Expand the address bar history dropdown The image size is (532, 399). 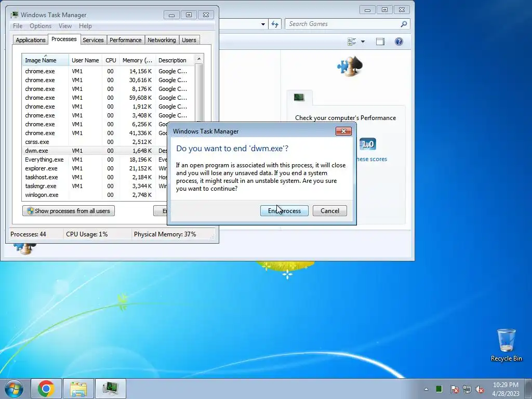click(263, 24)
